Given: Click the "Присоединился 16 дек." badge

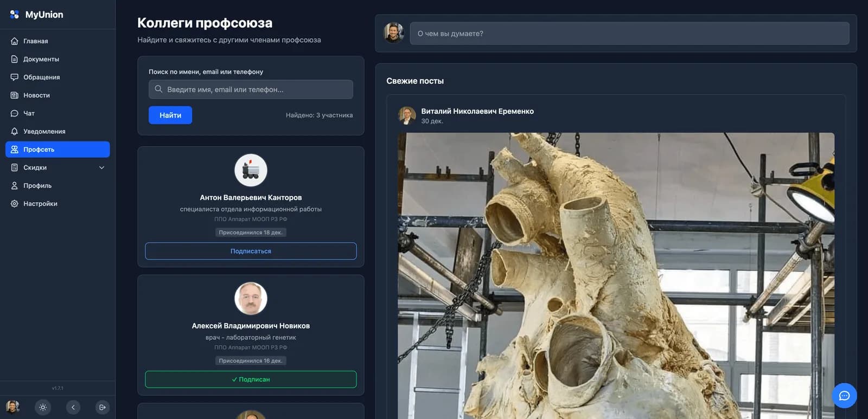Looking at the screenshot, I should coord(251,361).
